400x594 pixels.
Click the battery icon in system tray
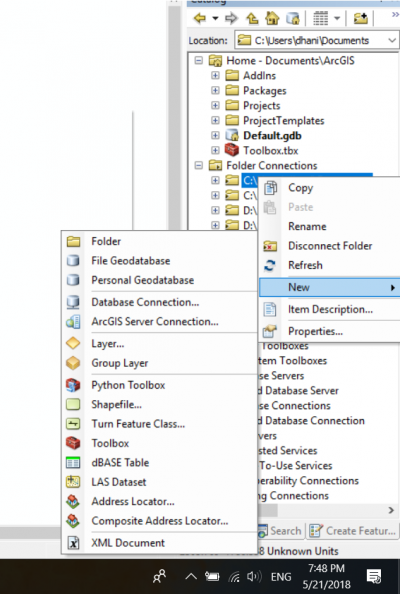pyautogui.click(x=212, y=577)
